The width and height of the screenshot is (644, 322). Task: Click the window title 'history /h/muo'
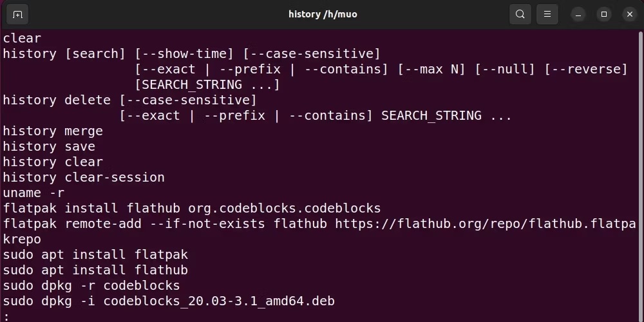pos(322,14)
